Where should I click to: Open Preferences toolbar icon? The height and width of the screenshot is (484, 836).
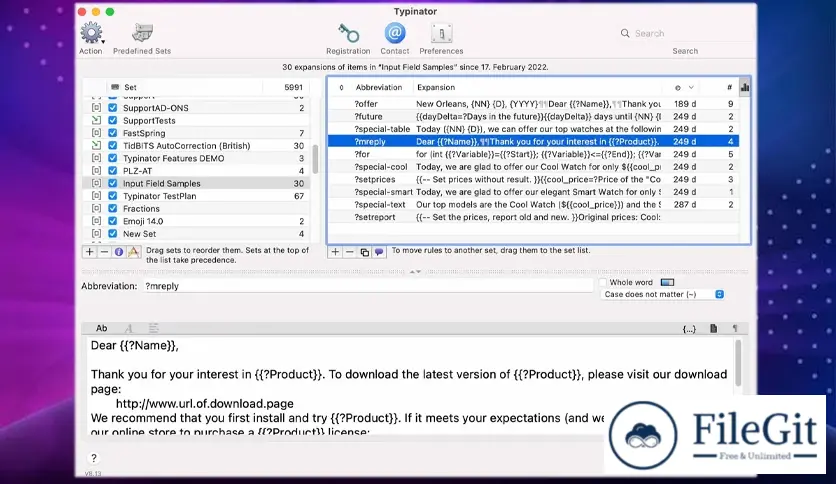pyautogui.click(x=441, y=34)
